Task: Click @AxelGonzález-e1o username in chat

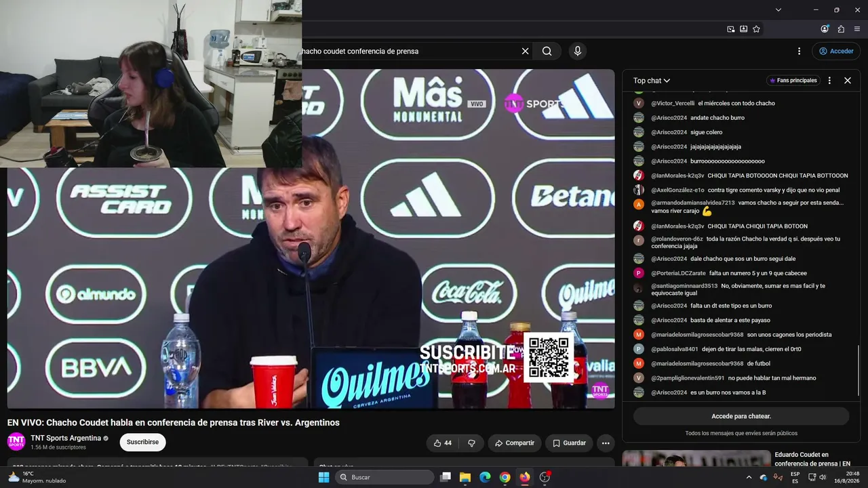Action: [x=677, y=190]
